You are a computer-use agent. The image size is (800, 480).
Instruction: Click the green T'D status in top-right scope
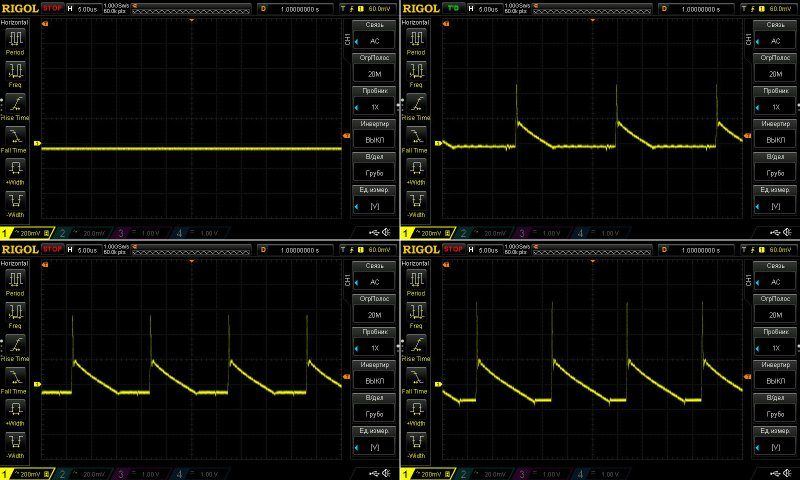coord(453,8)
